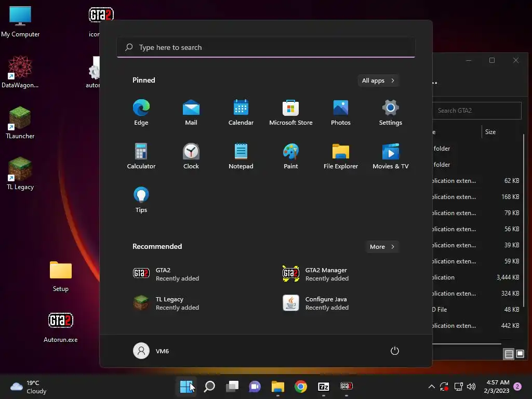Open Settings from pinned apps
The image size is (532, 399).
391,113
